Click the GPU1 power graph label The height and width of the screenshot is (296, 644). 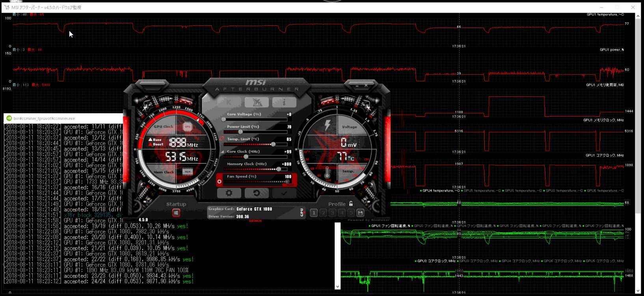(612, 50)
